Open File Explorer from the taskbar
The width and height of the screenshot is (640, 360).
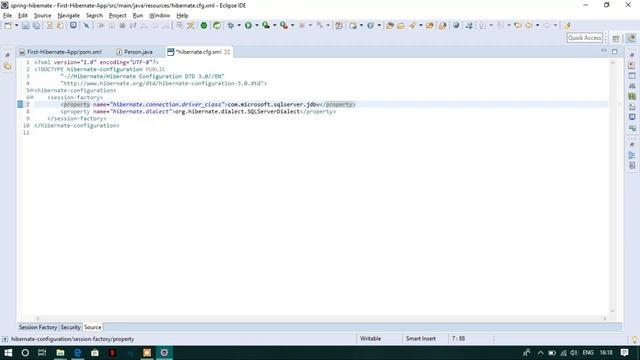pyautogui.click(x=60, y=353)
